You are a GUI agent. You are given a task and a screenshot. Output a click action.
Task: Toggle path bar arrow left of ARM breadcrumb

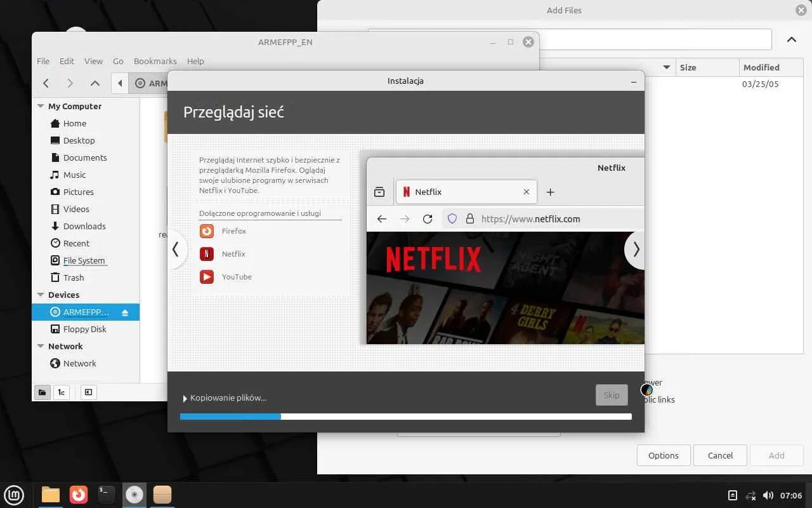point(120,83)
